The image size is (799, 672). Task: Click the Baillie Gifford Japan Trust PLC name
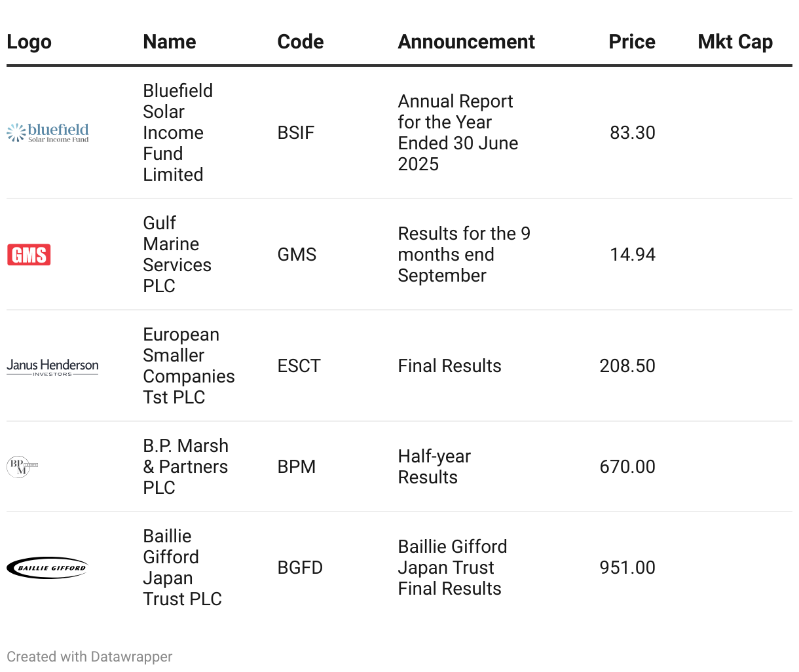coord(183,568)
